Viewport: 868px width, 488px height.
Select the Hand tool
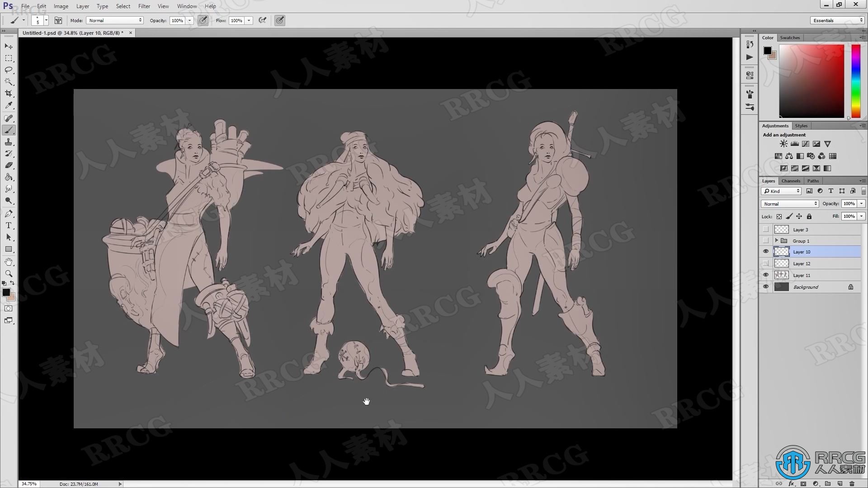(9, 262)
